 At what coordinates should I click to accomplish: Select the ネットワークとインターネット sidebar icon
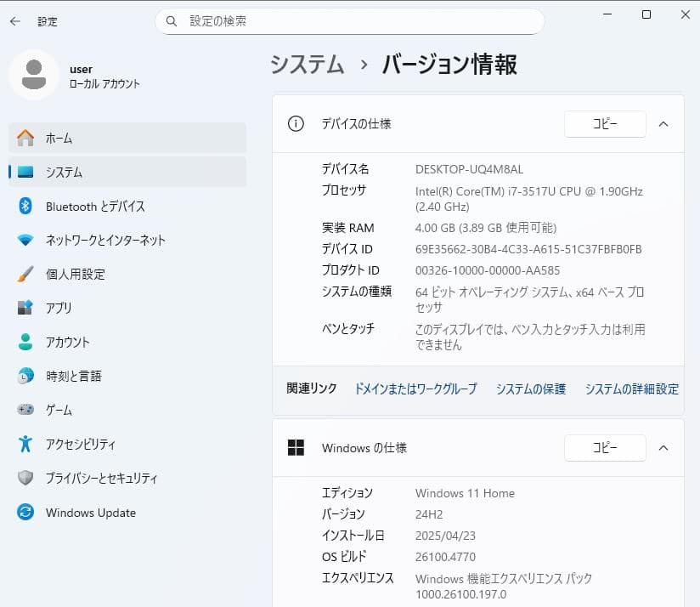point(25,240)
